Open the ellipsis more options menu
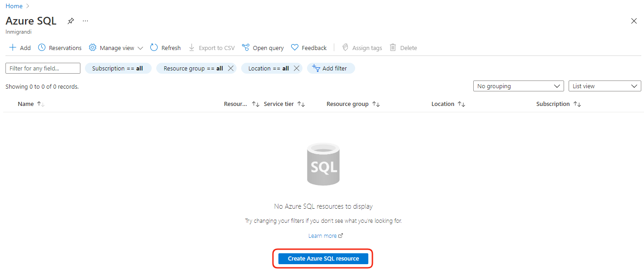644x271 pixels. [x=85, y=21]
